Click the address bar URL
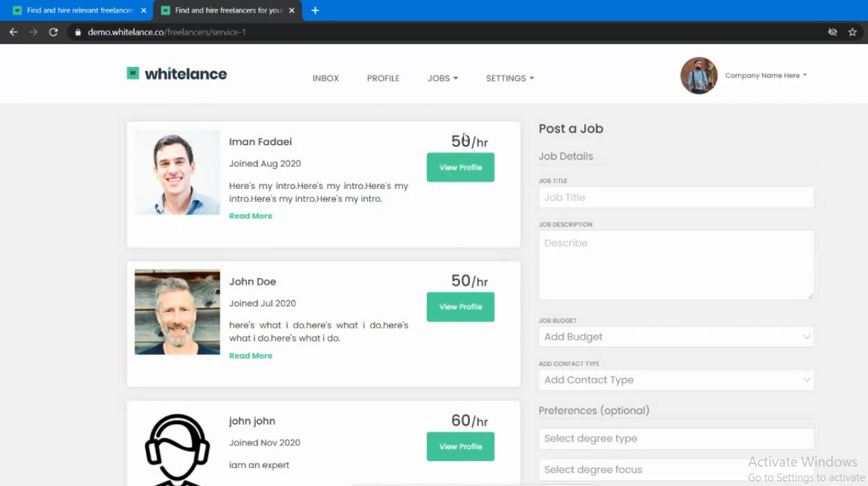This screenshot has width=868, height=486. click(x=167, y=32)
